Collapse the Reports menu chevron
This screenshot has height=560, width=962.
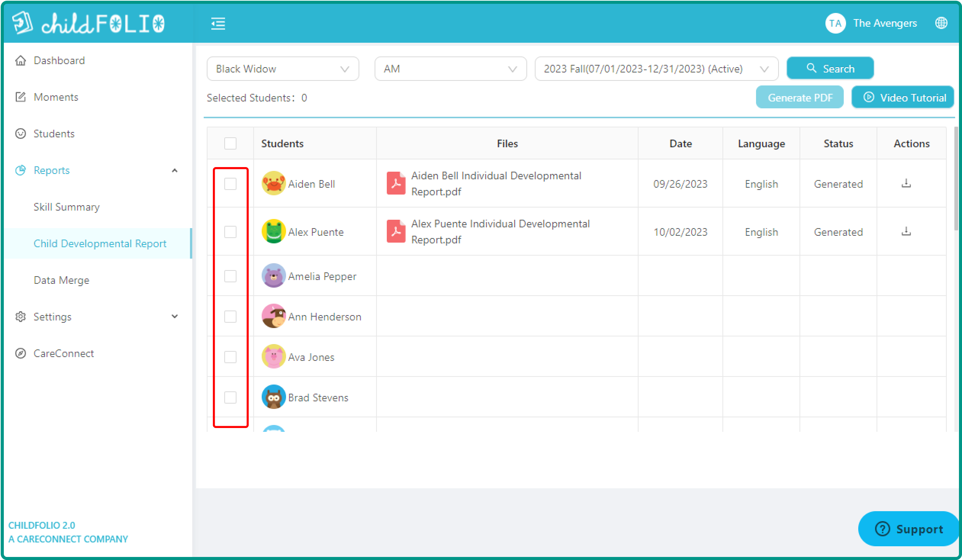coord(174,171)
